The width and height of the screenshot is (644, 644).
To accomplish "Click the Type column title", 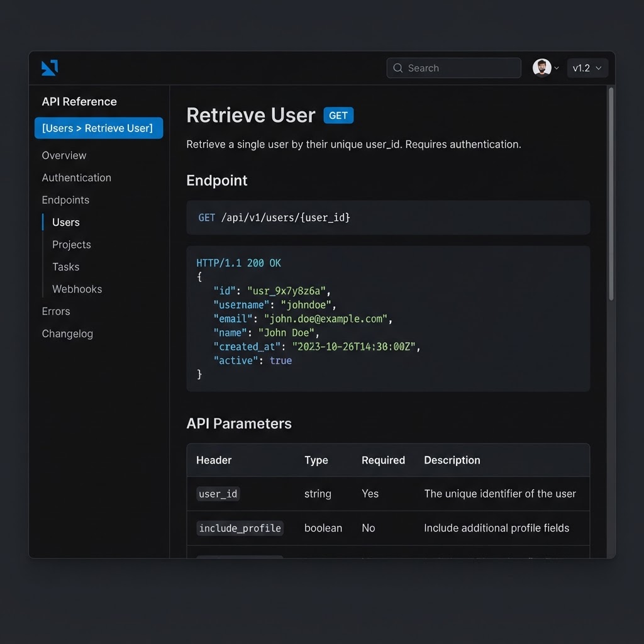I will pos(316,460).
